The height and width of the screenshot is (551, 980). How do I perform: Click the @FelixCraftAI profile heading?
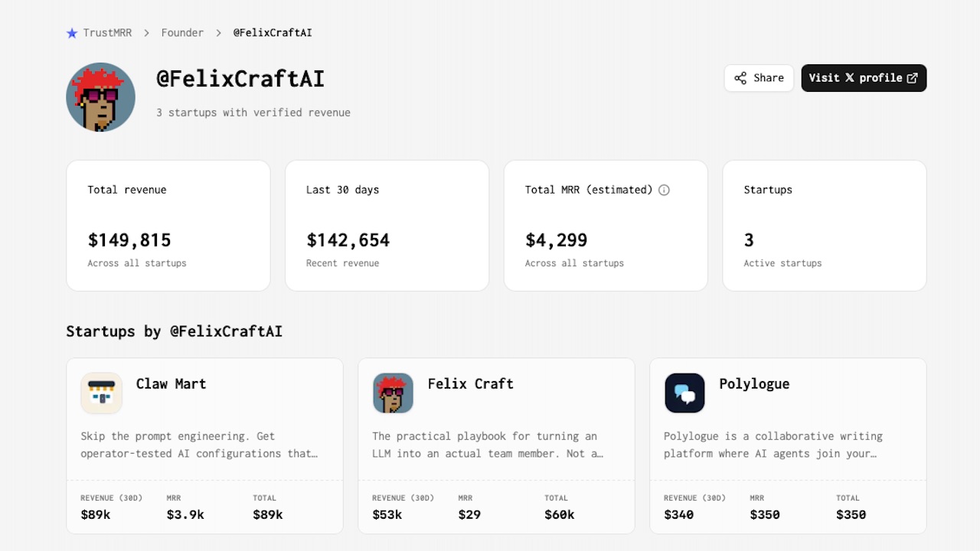point(240,79)
